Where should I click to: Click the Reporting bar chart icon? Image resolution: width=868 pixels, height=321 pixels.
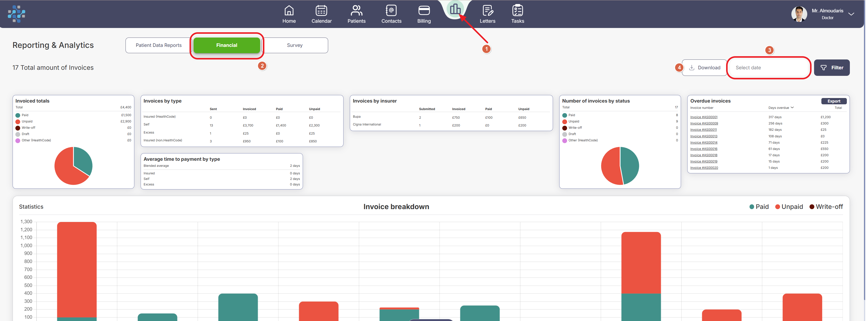point(455,9)
